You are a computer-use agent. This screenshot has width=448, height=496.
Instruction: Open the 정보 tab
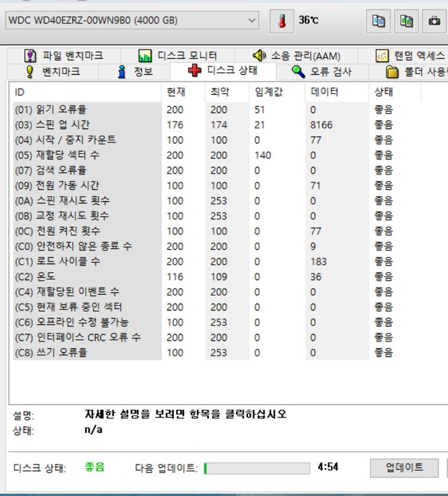pos(134,72)
